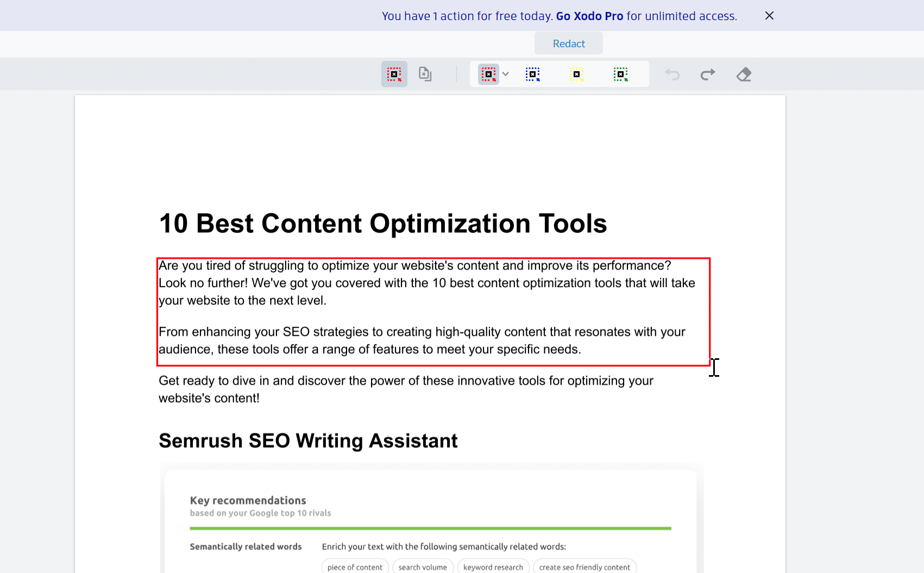The width and height of the screenshot is (924, 573).
Task: Click the 'create seo friendly content' tag
Action: click(x=584, y=566)
